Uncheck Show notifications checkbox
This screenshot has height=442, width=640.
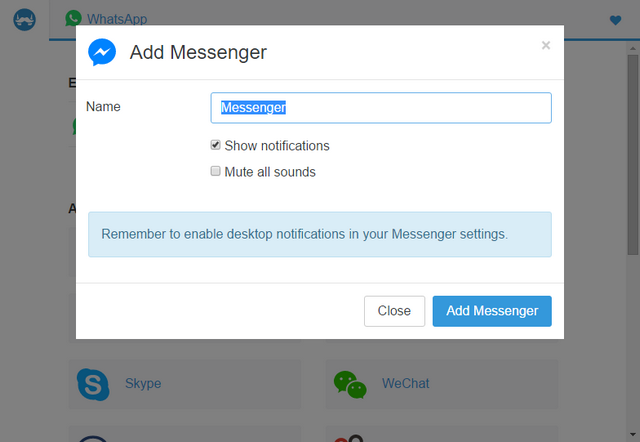216,145
